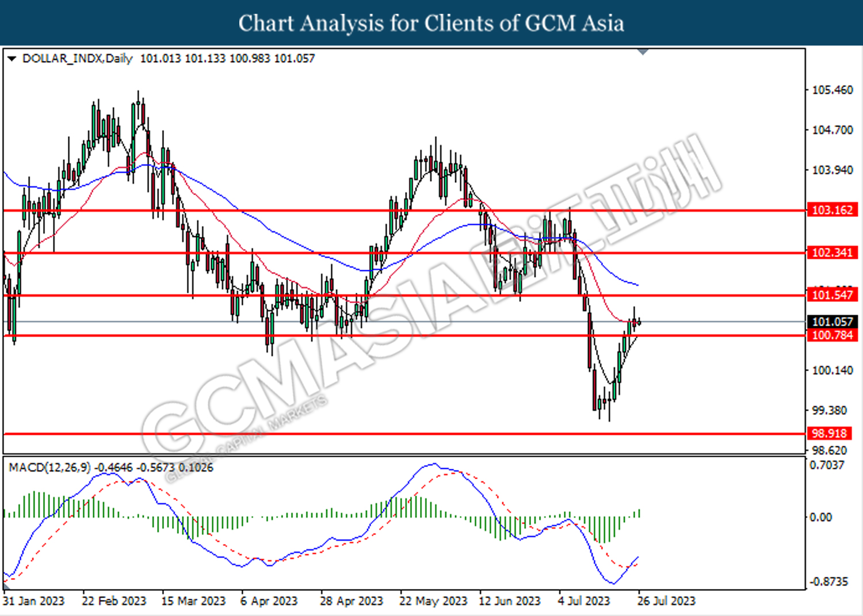
Task: Click the 22 Feb 2023 date label
Action: coord(114,601)
